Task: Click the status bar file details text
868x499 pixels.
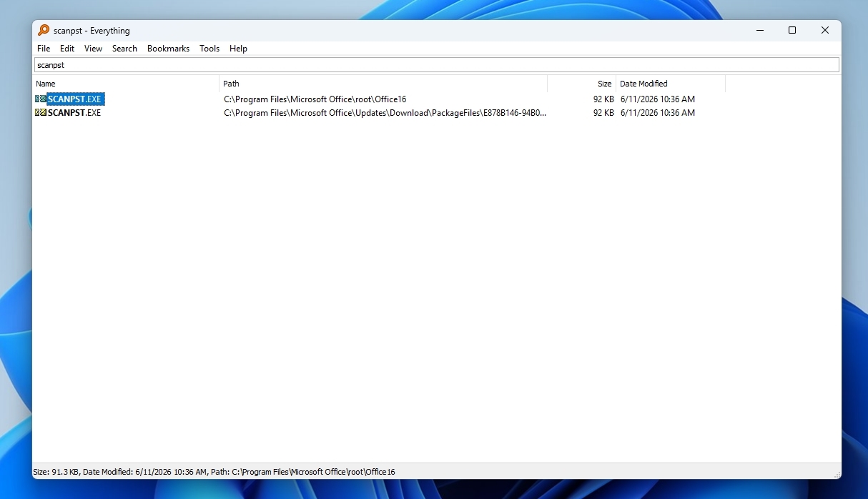Action: click(x=214, y=472)
